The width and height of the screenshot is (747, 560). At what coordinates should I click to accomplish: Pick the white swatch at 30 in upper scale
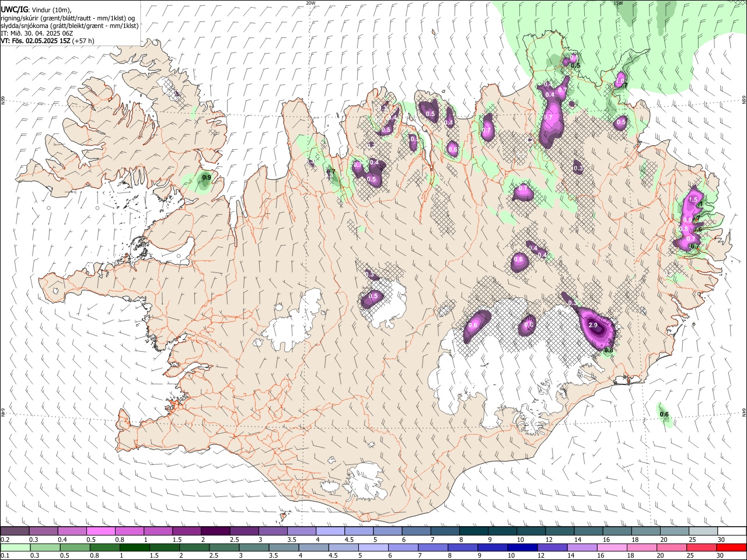[732, 531]
